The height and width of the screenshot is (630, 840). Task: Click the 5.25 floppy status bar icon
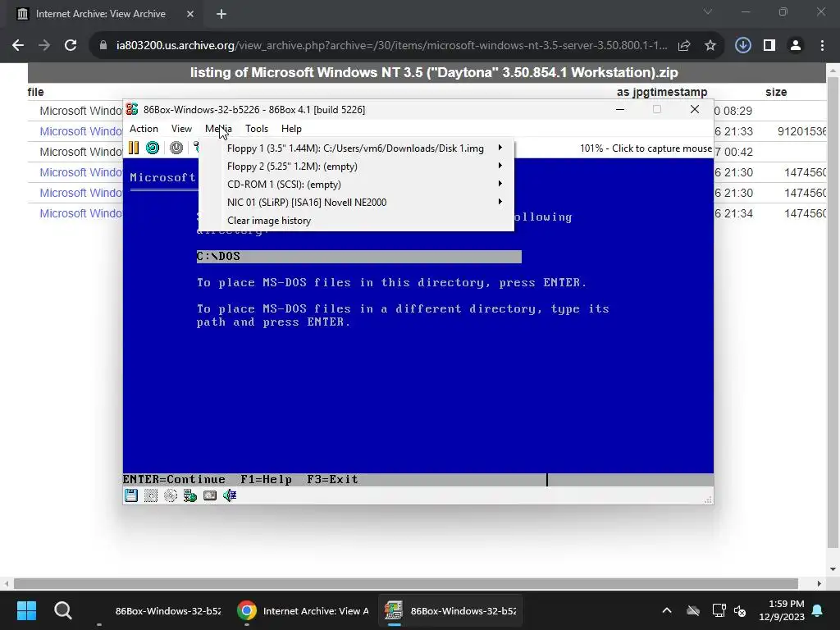pyautogui.click(x=151, y=495)
